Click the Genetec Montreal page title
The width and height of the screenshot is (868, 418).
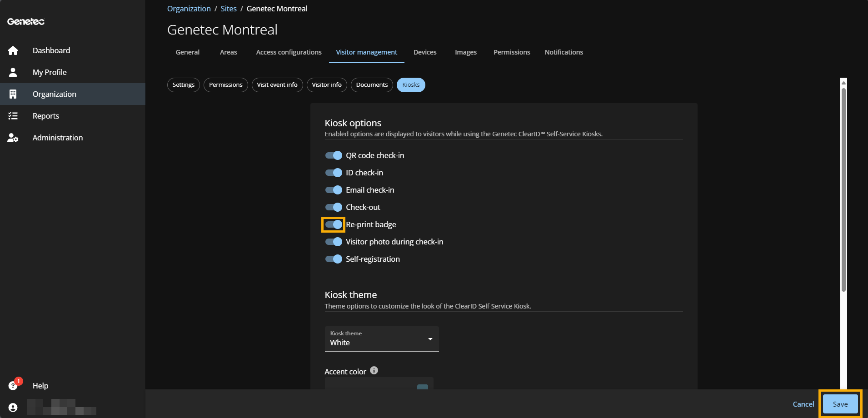[x=222, y=30]
